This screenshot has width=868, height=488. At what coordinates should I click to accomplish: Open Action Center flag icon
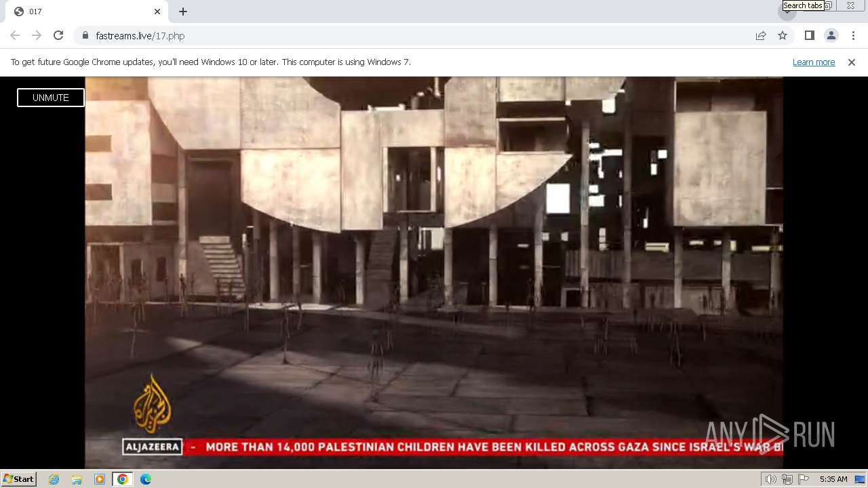coord(804,479)
